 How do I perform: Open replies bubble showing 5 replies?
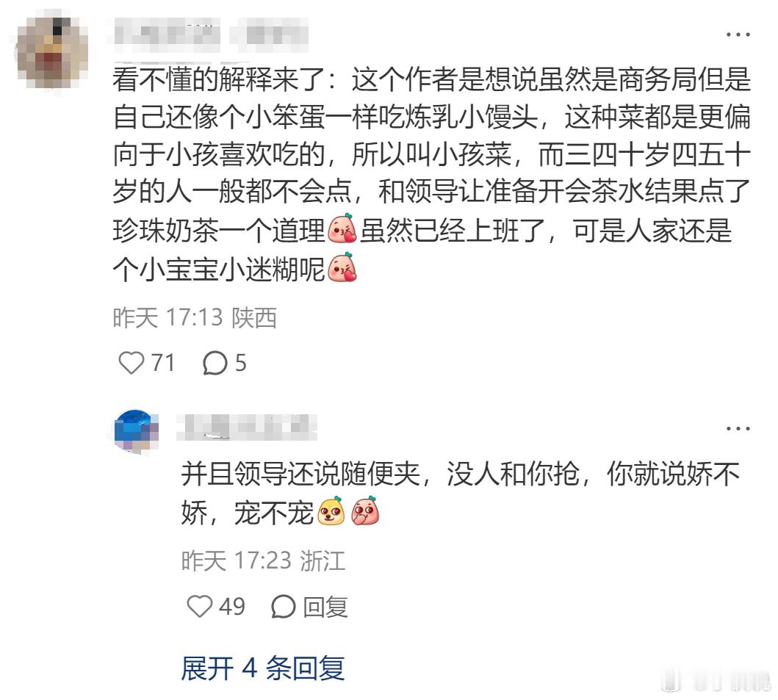[x=215, y=363]
